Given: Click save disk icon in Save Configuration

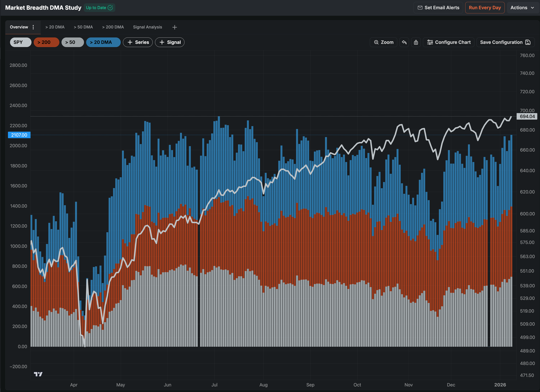Looking at the screenshot, I should click(528, 42).
